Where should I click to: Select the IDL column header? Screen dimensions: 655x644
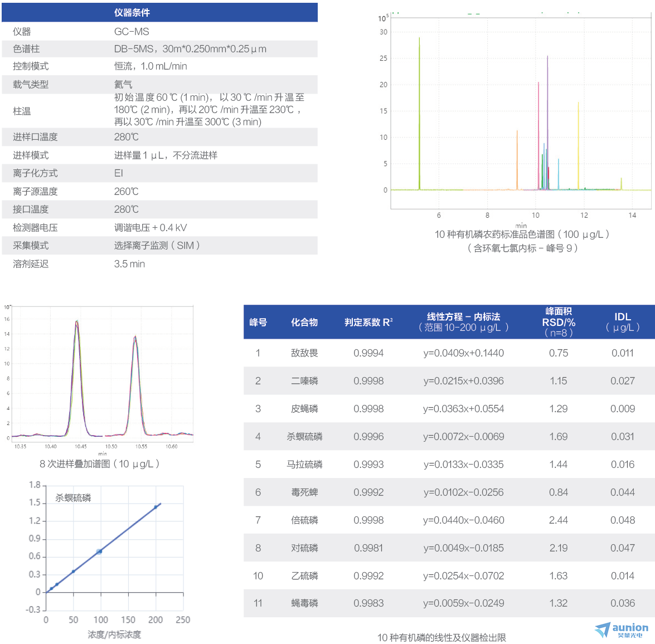(x=622, y=322)
